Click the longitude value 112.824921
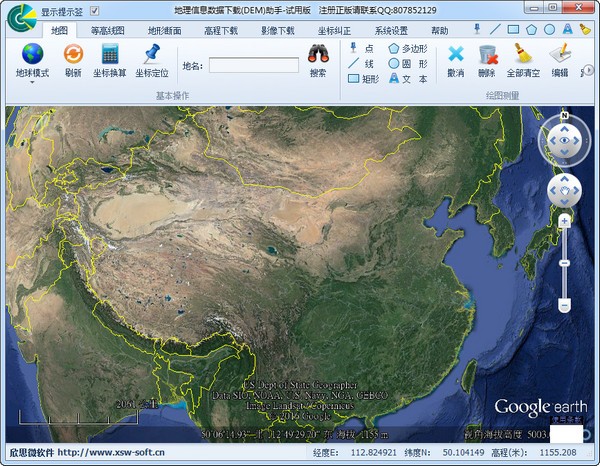 373,453
